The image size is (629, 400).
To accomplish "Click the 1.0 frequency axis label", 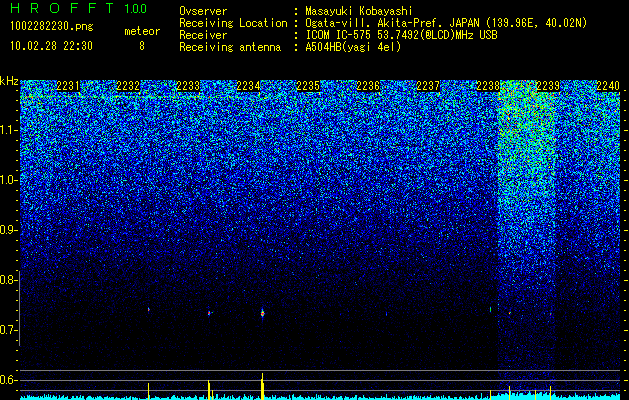I will (9, 180).
